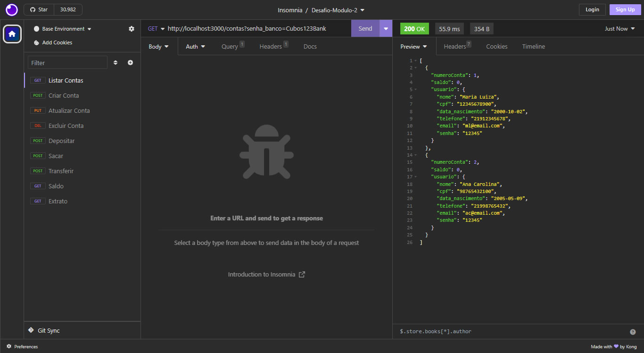Open the GET method dropdown

click(x=155, y=28)
